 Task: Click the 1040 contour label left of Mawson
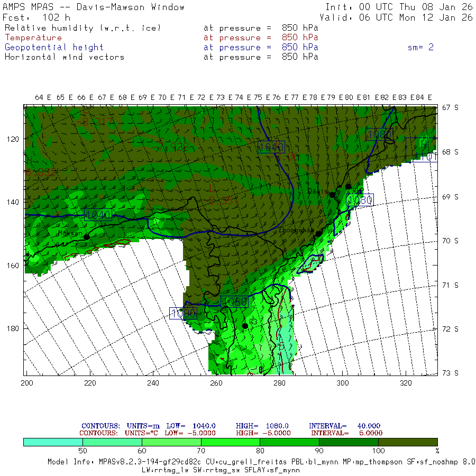pyautogui.click(x=98, y=215)
